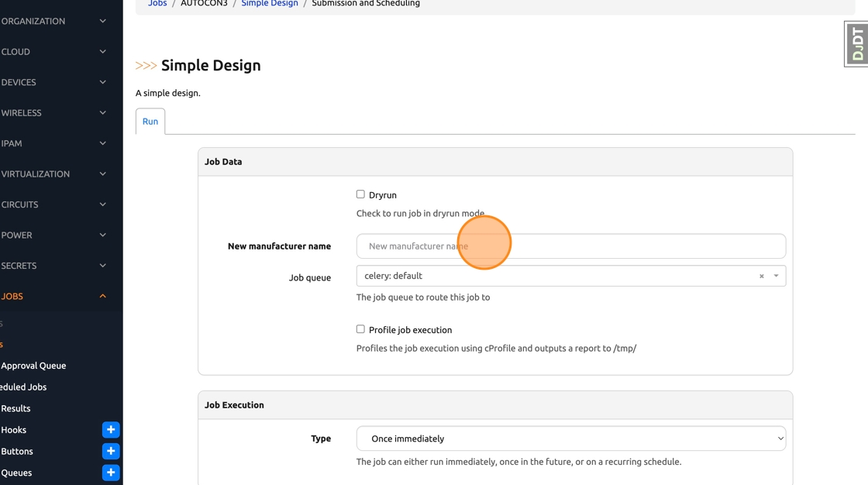Check the Profile job execution box
The image size is (868, 485).
[360, 329]
